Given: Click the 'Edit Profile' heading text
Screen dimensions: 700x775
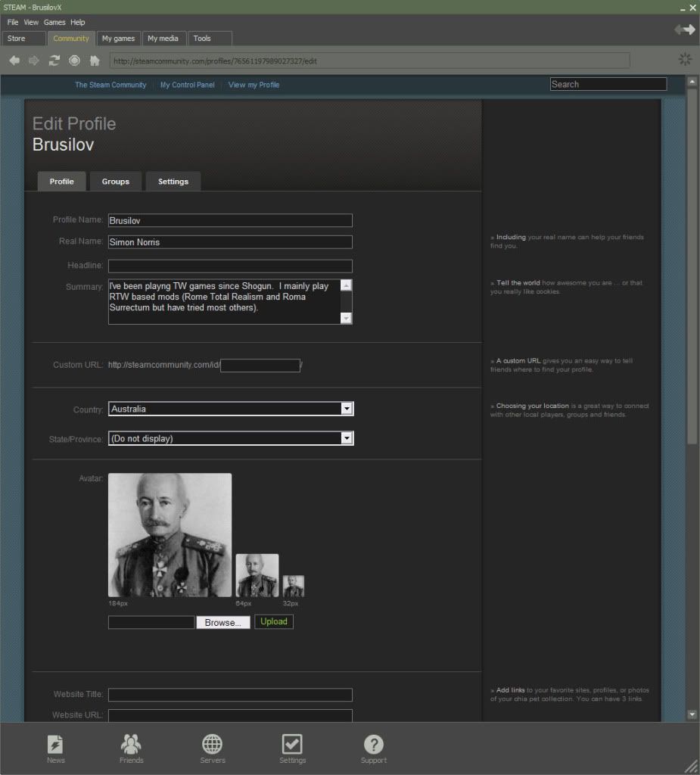Looking at the screenshot, I should [74, 123].
